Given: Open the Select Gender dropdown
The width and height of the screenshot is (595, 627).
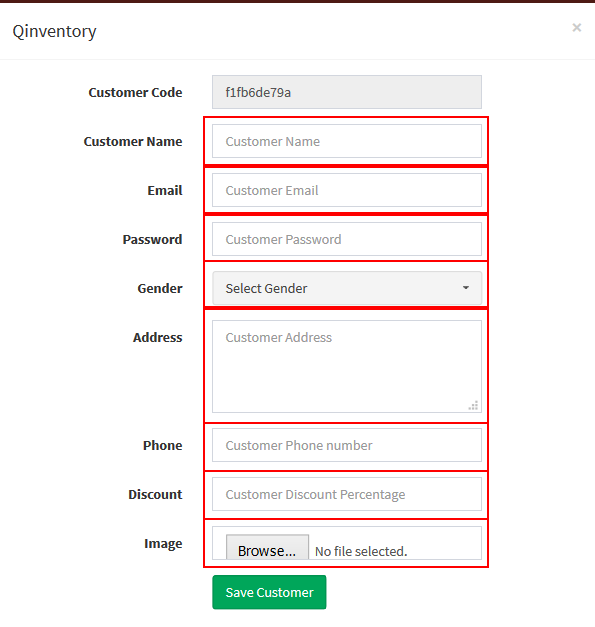Looking at the screenshot, I should [x=347, y=288].
